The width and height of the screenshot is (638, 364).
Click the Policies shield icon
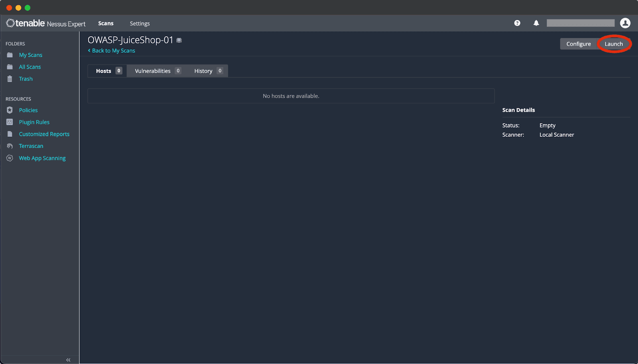click(10, 110)
